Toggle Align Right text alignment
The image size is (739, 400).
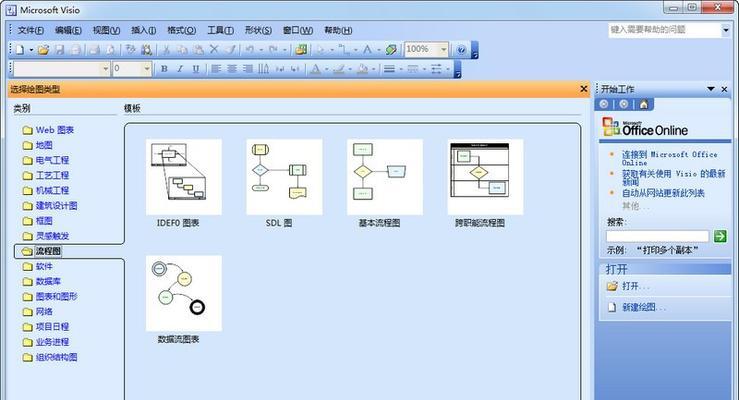coord(248,69)
